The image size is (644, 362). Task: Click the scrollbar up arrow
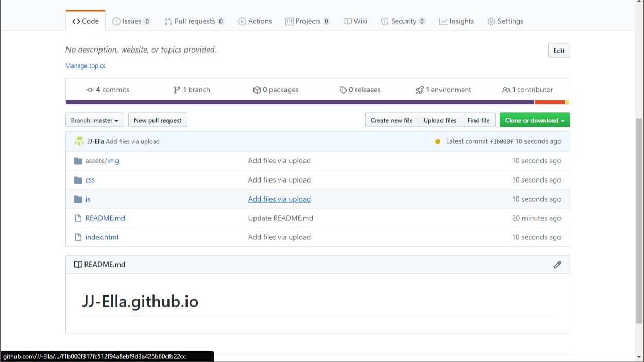pos(639,2)
